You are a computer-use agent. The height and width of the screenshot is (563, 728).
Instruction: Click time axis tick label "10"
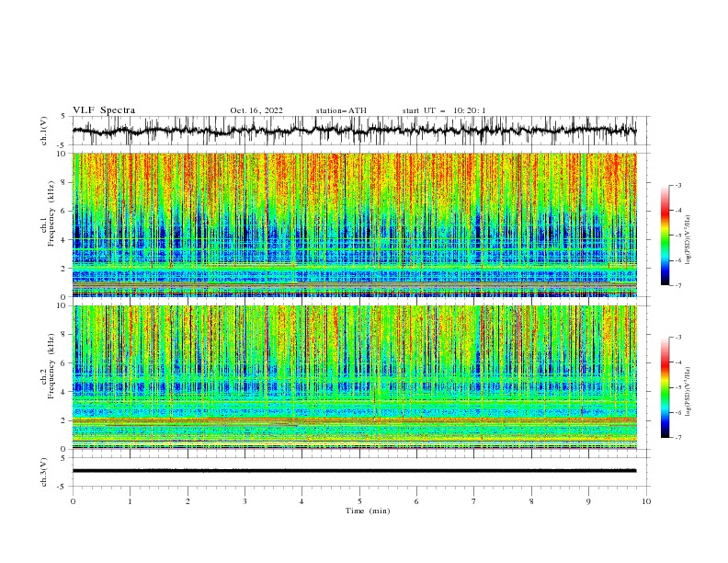(646, 501)
